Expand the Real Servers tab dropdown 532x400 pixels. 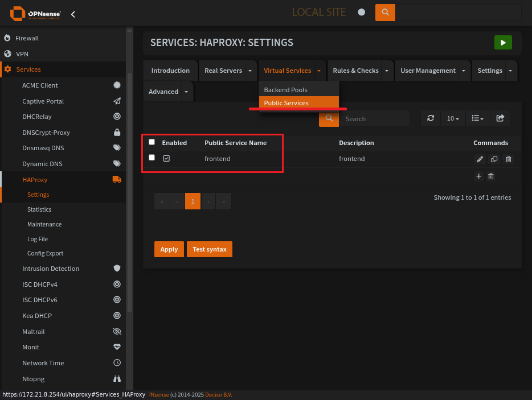click(250, 71)
